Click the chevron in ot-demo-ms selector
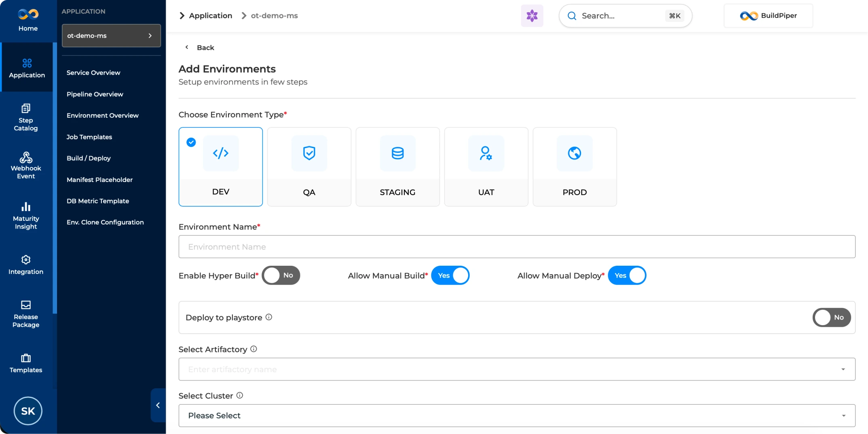868x434 pixels. pyautogui.click(x=150, y=36)
